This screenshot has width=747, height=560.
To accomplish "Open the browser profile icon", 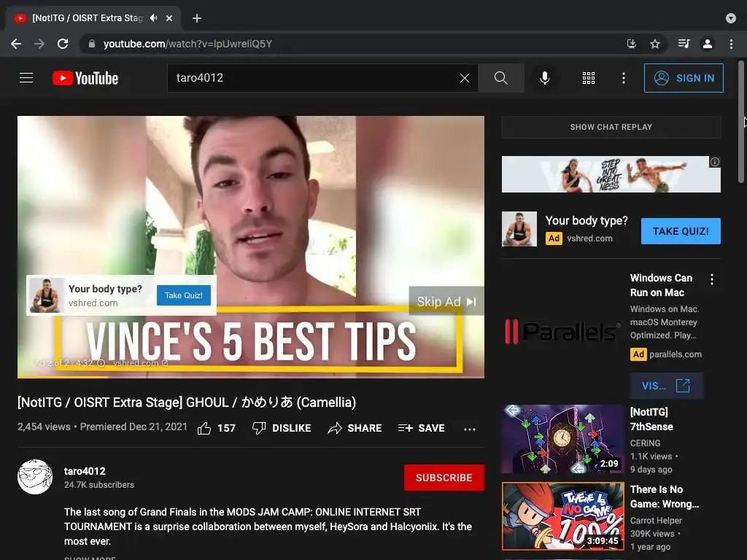I will 708,44.
